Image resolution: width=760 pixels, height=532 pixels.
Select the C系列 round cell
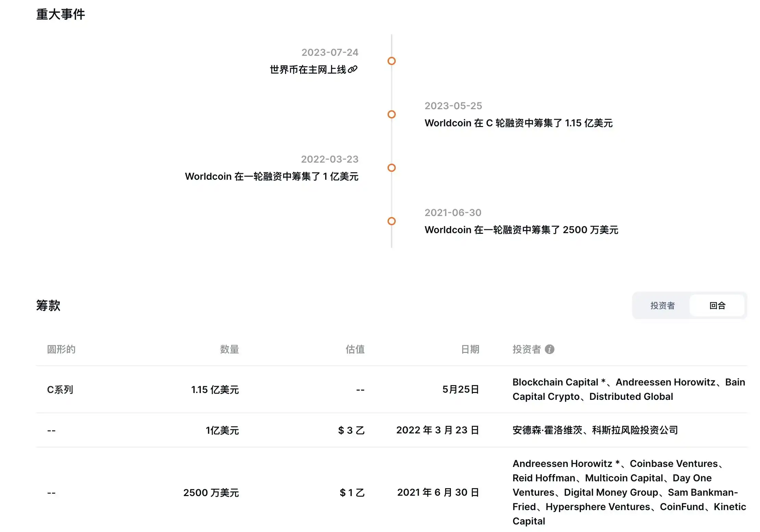[60, 390]
